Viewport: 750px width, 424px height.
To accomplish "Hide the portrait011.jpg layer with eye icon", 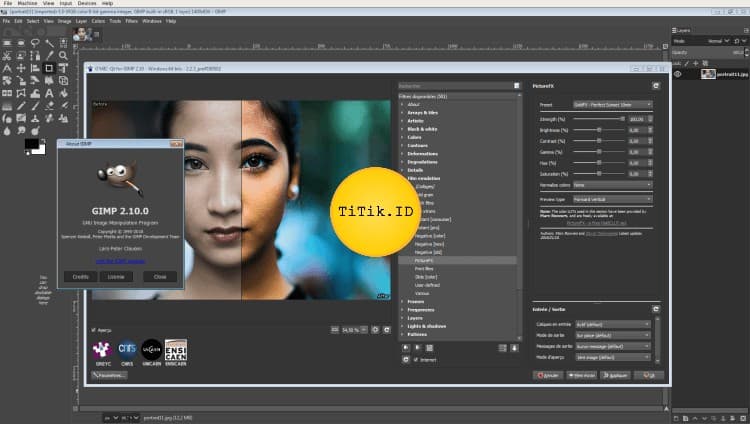I will coord(678,74).
